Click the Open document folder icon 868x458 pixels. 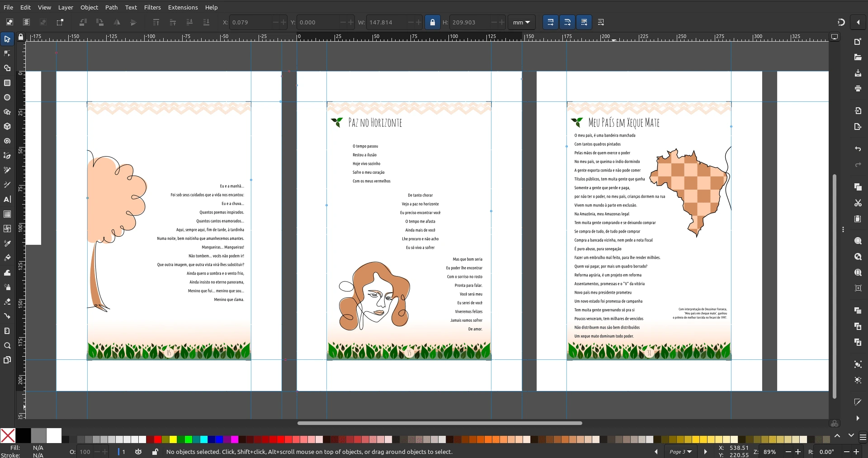(x=858, y=57)
